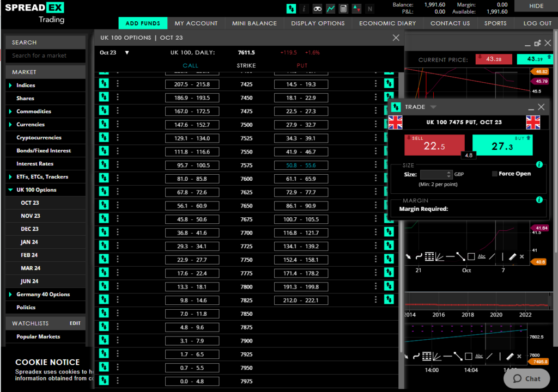Select the Abc text annotation tool on chart

(482, 256)
